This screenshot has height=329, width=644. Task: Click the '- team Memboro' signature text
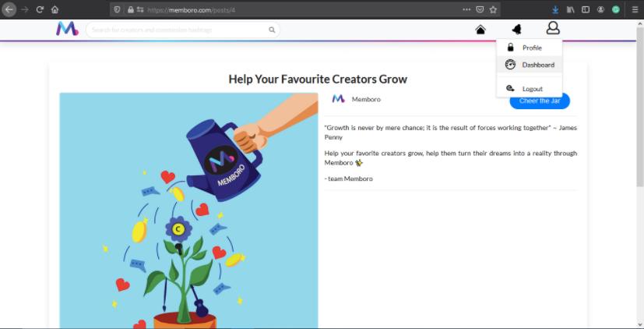[x=349, y=179]
